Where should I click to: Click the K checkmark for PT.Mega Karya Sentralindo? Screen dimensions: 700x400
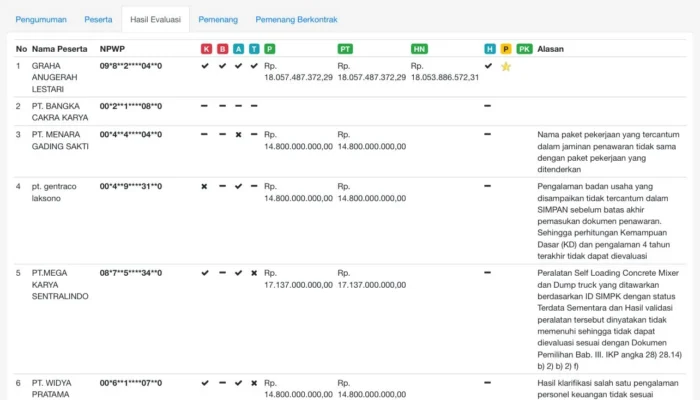(x=205, y=273)
